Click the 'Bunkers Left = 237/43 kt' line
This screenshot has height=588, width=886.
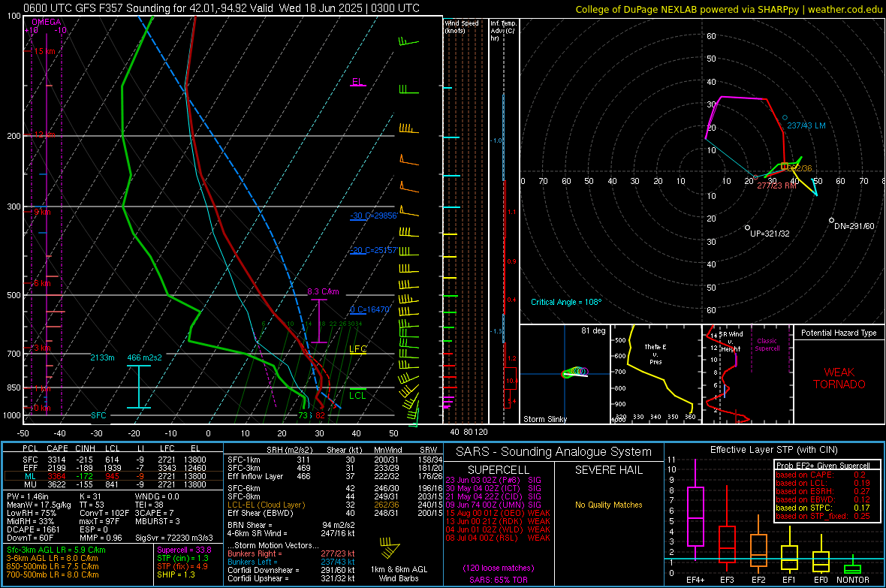[291, 562]
